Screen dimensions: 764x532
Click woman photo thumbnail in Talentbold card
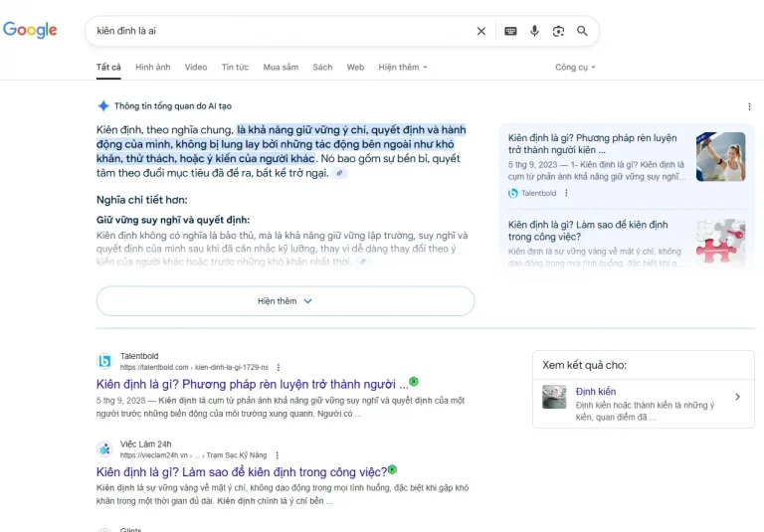click(720, 157)
